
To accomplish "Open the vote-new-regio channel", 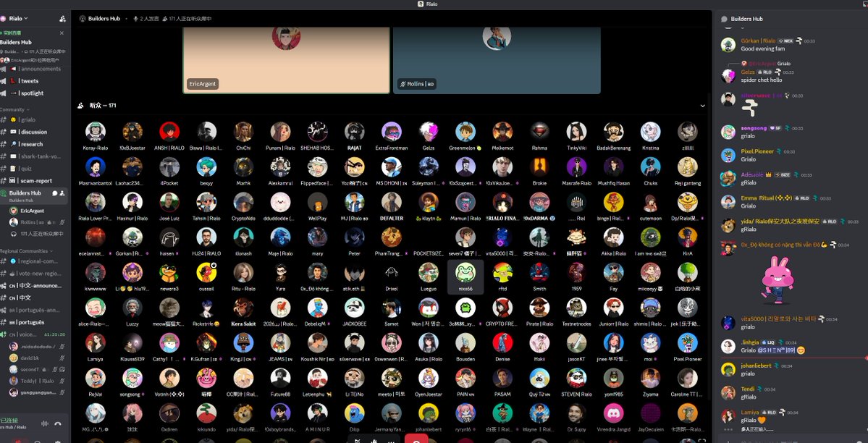I will tap(34, 274).
